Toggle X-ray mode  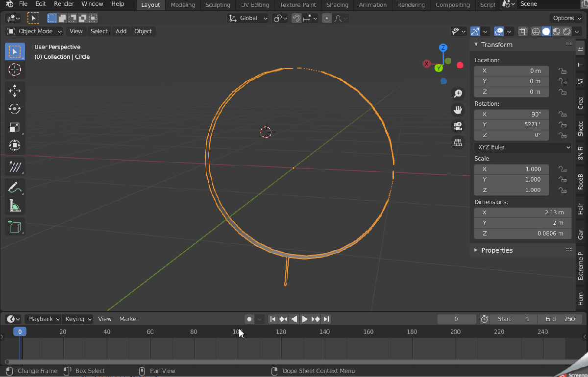(x=522, y=31)
